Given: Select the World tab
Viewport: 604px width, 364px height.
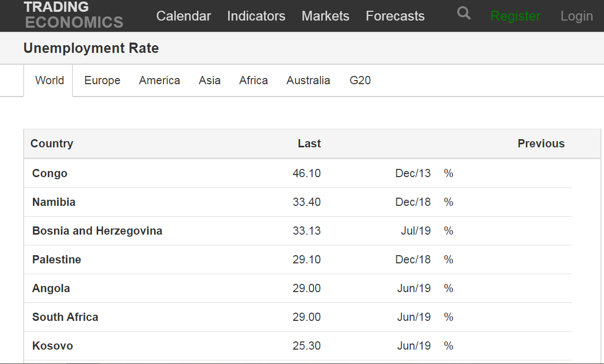Looking at the screenshot, I should [x=49, y=81].
